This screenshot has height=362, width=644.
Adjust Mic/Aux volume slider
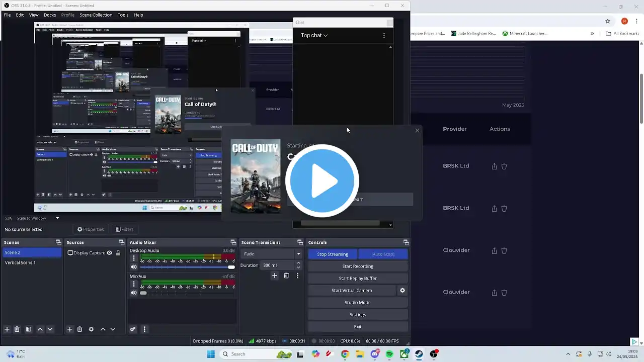pos(187,293)
